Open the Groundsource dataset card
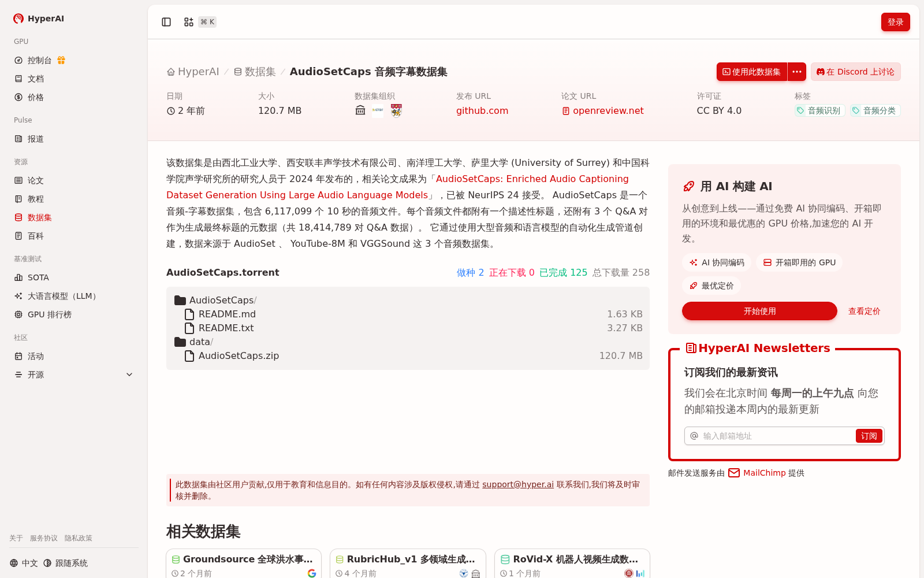924x578 pixels. click(244, 564)
